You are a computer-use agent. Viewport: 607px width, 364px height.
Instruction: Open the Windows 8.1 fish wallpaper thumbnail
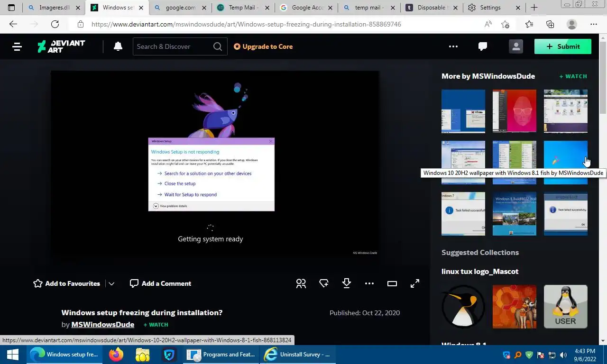[x=566, y=163]
